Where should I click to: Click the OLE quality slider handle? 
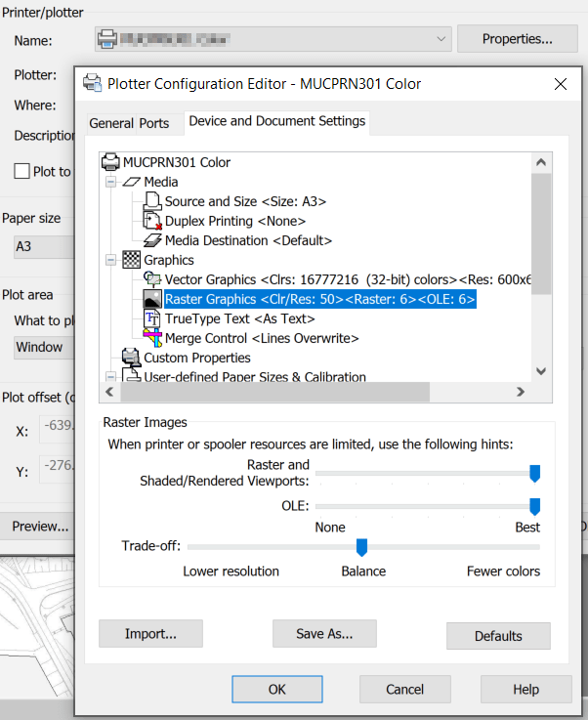(534, 506)
